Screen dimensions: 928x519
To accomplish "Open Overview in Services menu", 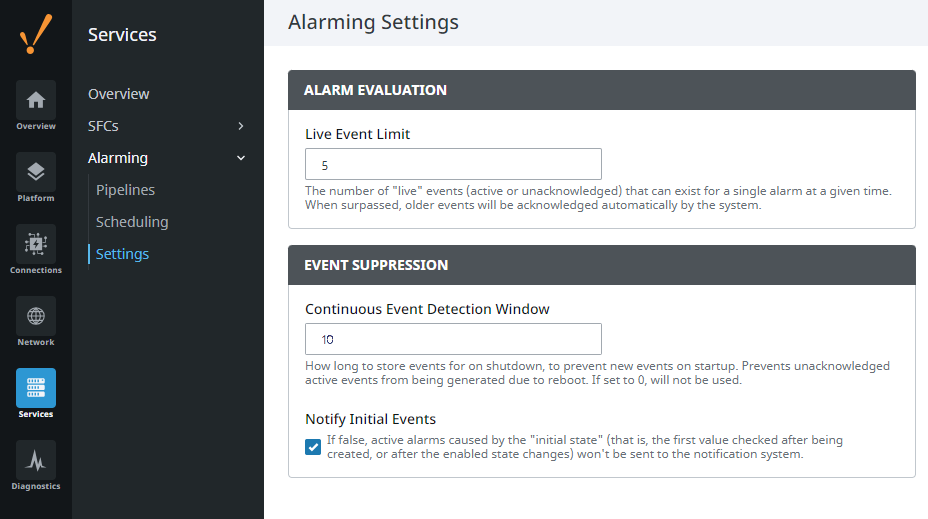I will pyautogui.click(x=118, y=94).
